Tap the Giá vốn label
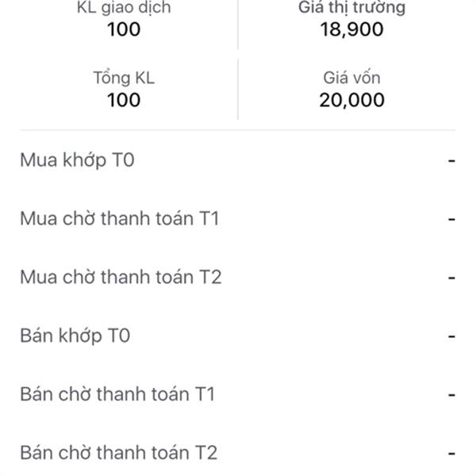 point(351,78)
